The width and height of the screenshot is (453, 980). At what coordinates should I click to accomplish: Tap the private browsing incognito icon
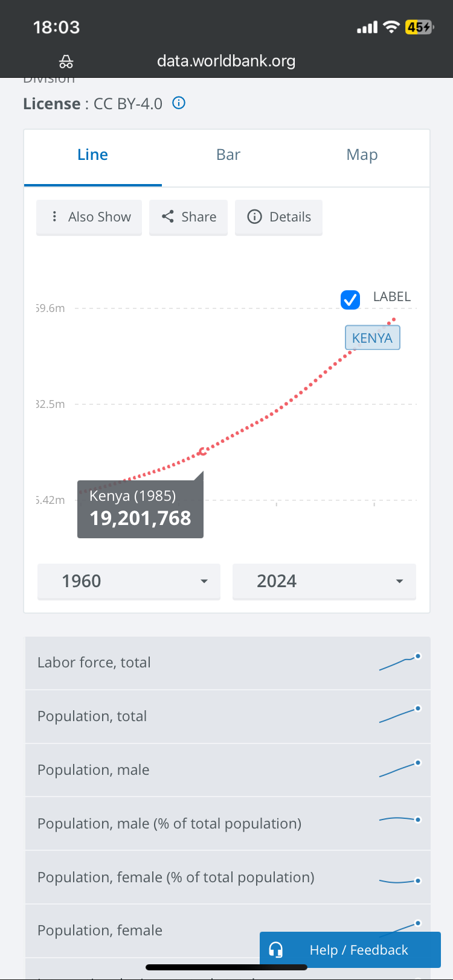point(66,62)
